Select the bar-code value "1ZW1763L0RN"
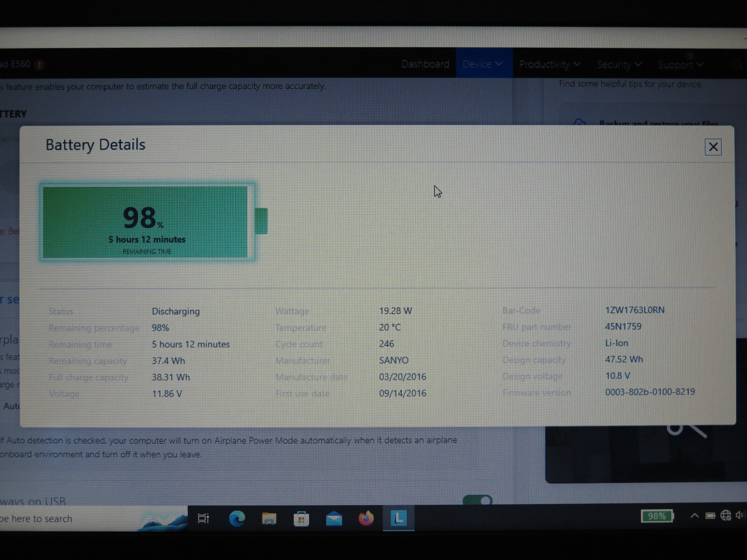This screenshot has width=747, height=560. (635, 310)
